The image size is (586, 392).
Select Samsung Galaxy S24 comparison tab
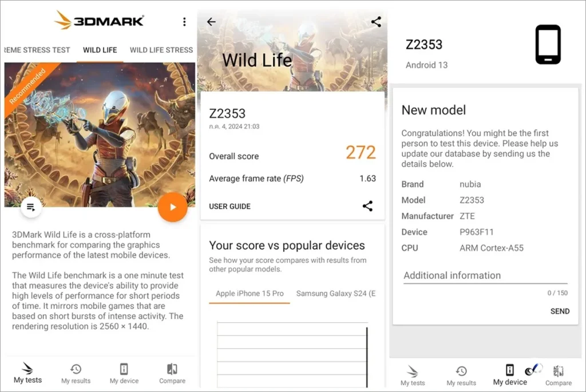335,294
